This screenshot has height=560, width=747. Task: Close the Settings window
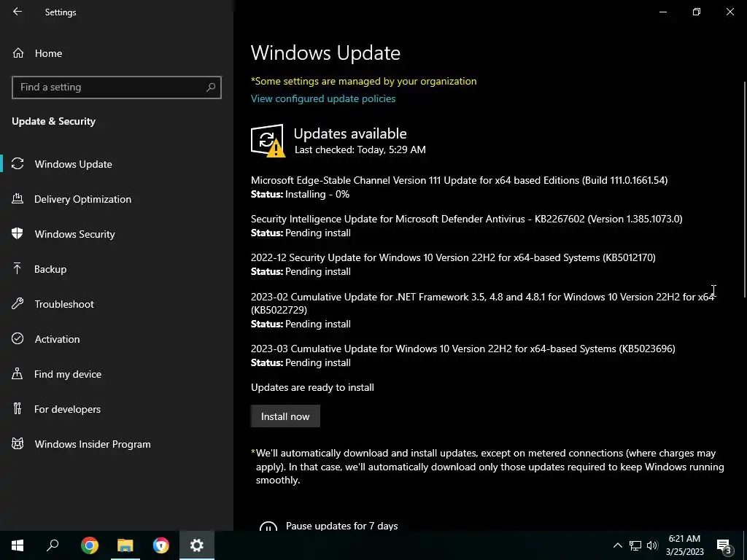tap(729, 12)
